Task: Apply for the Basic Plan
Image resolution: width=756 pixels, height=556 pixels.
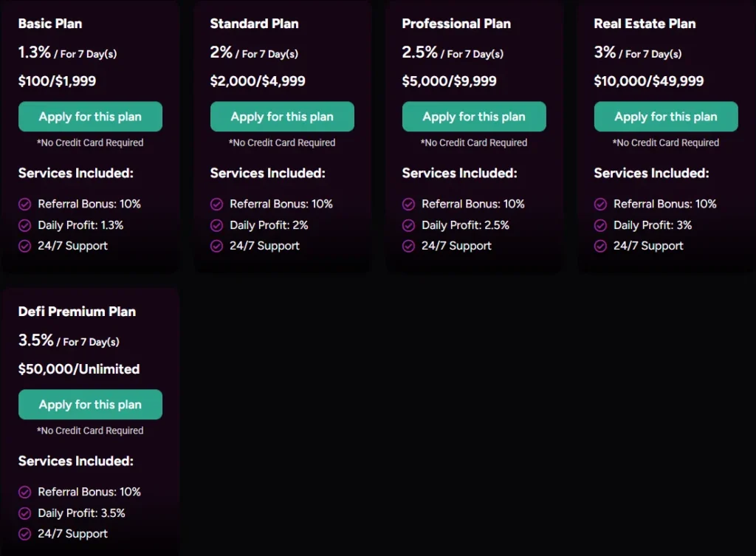Action: click(x=90, y=116)
